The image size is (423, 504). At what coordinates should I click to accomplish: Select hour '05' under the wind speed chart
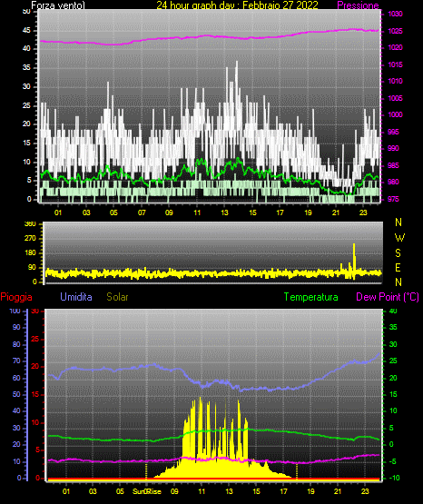click(x=113, y=212)
